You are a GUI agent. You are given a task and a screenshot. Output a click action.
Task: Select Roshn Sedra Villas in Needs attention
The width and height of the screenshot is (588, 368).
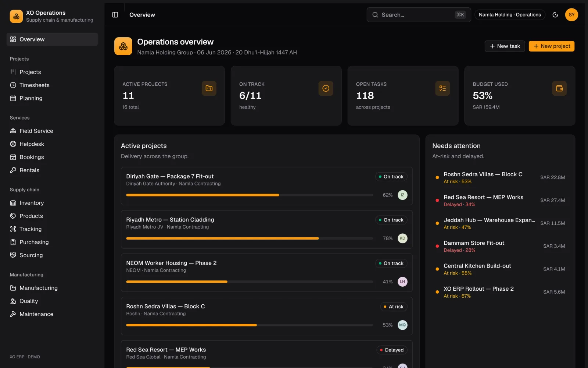click(x=500, y=177)
